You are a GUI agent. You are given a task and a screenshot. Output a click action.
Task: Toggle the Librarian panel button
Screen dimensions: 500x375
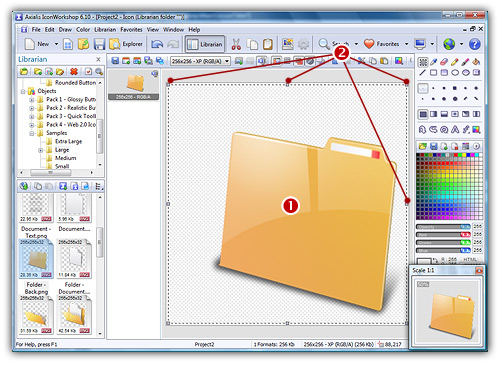(x=205, y=44)
